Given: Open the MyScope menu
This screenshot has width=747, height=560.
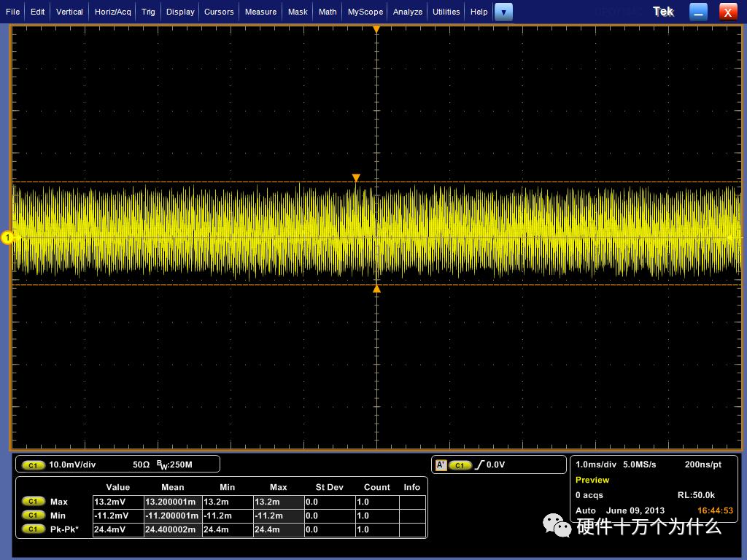Looking at the screenshot, I should coord(365,12).
